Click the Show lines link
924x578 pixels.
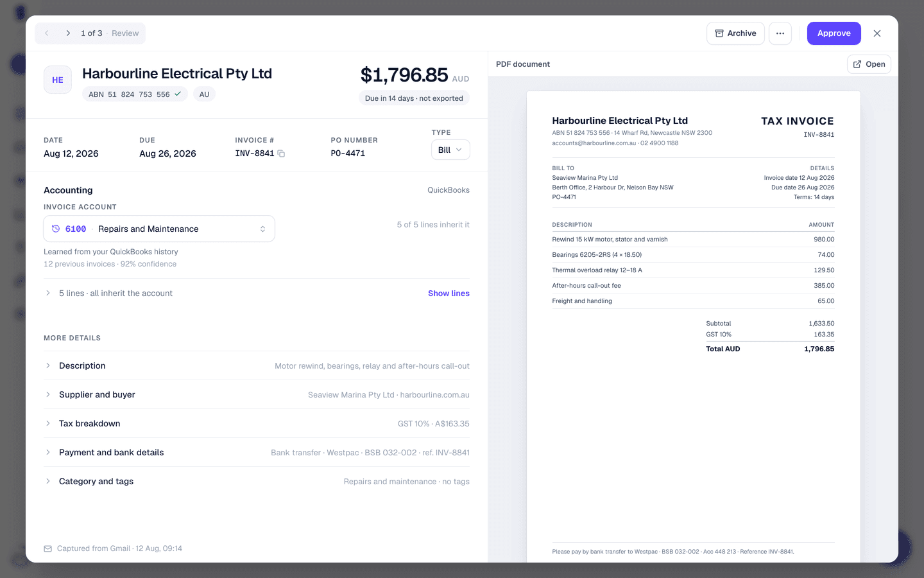coord(449,293)
